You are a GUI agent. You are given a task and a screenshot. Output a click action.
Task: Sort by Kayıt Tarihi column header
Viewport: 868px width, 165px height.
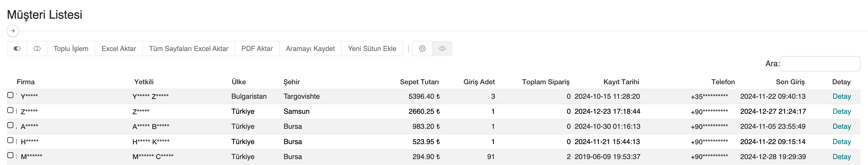621,82
